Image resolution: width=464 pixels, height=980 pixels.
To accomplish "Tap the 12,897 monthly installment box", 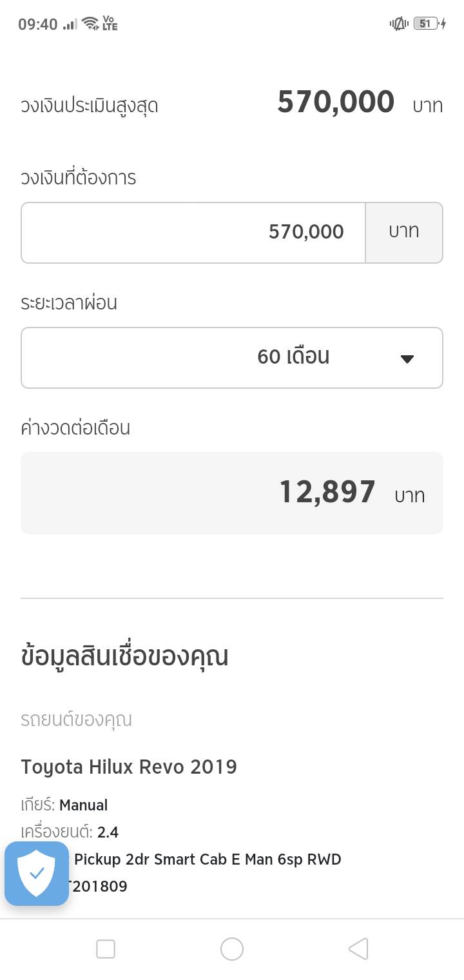I will click(232, 493).
